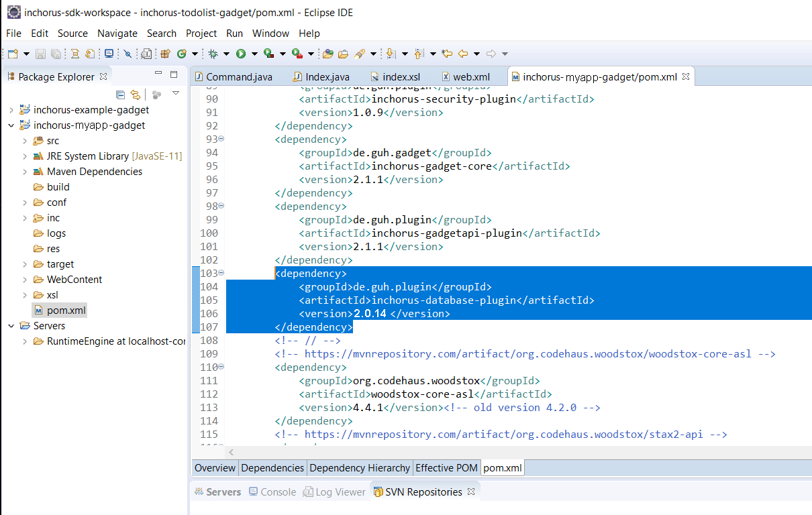Close the Package Explorer view tab

103,76
